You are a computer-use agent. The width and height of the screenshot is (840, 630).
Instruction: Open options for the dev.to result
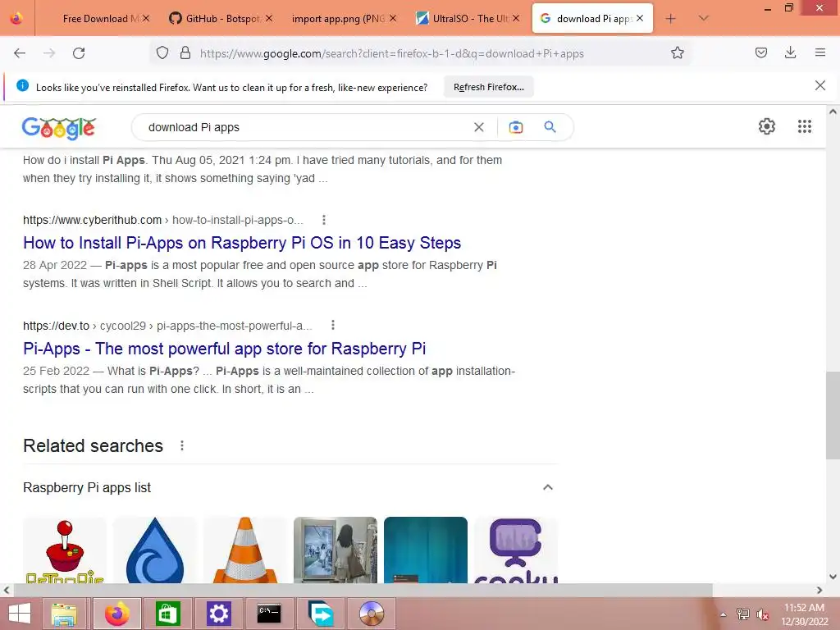coord(333,325)
